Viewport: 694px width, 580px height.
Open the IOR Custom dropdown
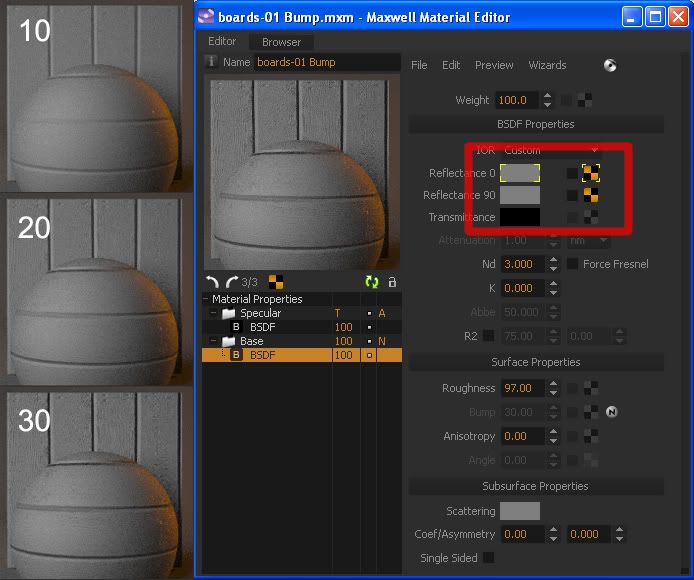click(551, 150)
